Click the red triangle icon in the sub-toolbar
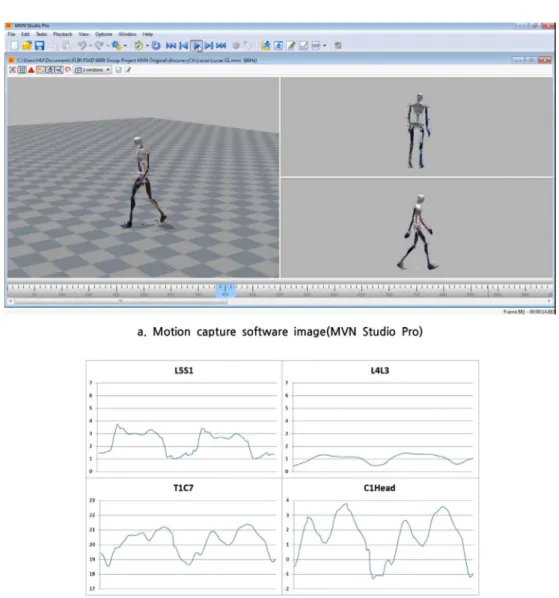559x598 pixels. (x=31, y=70)
